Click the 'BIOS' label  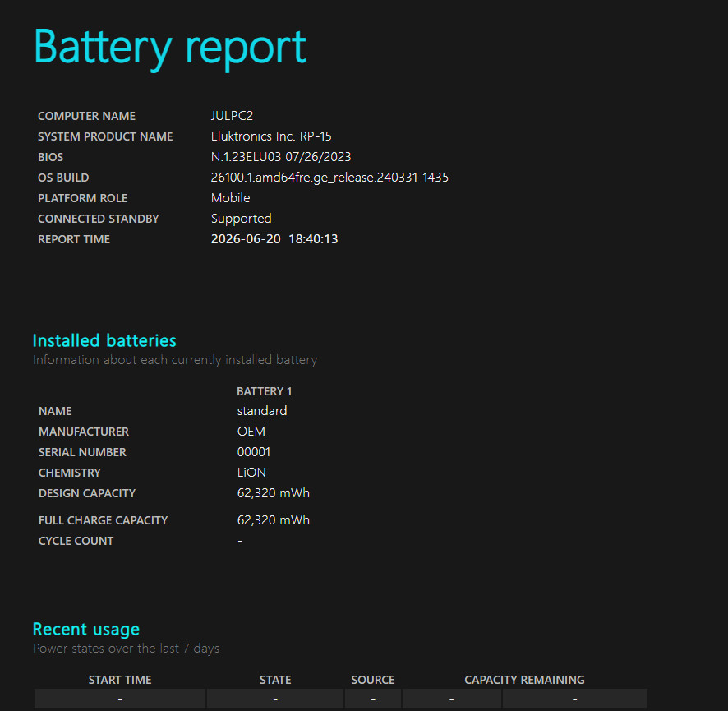[50, 157]
